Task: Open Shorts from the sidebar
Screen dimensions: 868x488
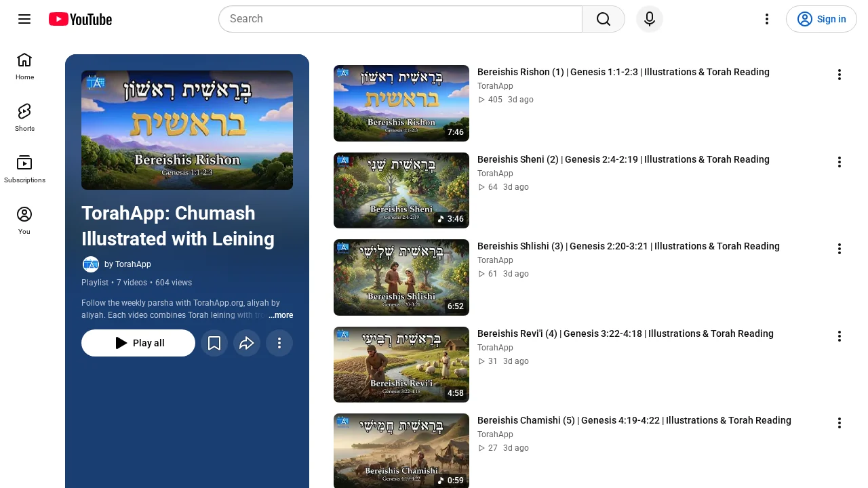Action: pyautogui.click(x=24, y=118)
